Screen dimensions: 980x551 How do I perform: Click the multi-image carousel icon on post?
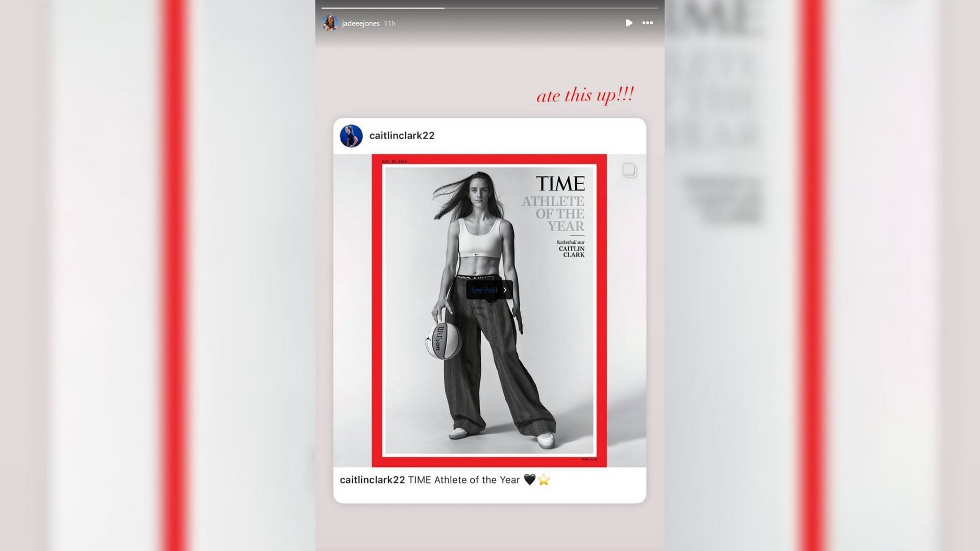(x=629, y=170)
